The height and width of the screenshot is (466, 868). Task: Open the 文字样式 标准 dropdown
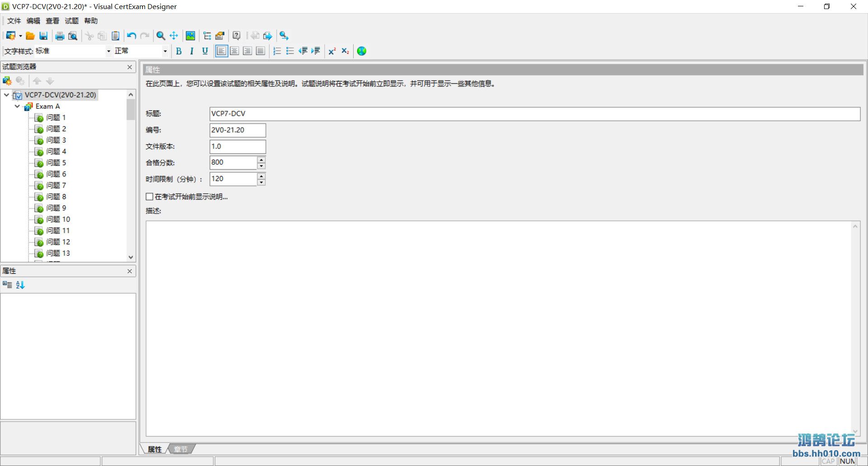coord(108,51)
